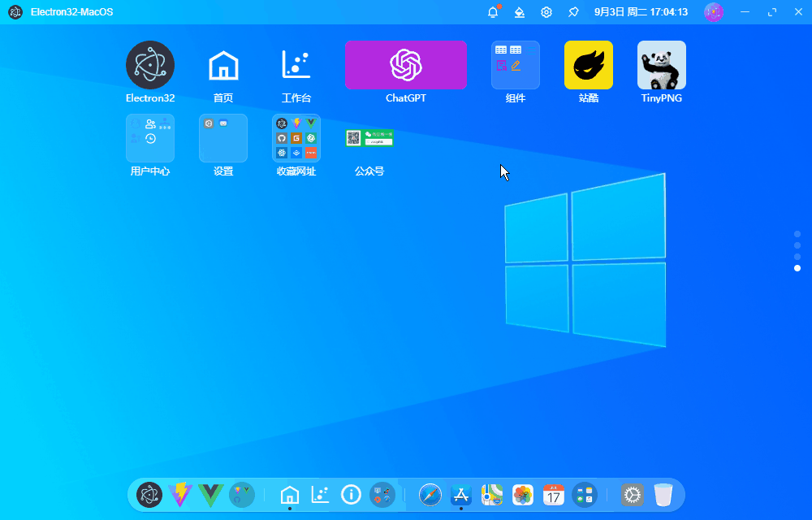Expand the 用户中心 folder
Viewport: 812px width, 520px height.
pyautogui.click(x=150, y=138)
